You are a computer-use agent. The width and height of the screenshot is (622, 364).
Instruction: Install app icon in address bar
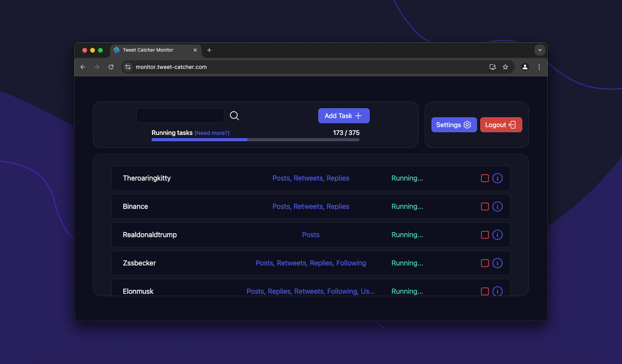(x=492, y=67)
